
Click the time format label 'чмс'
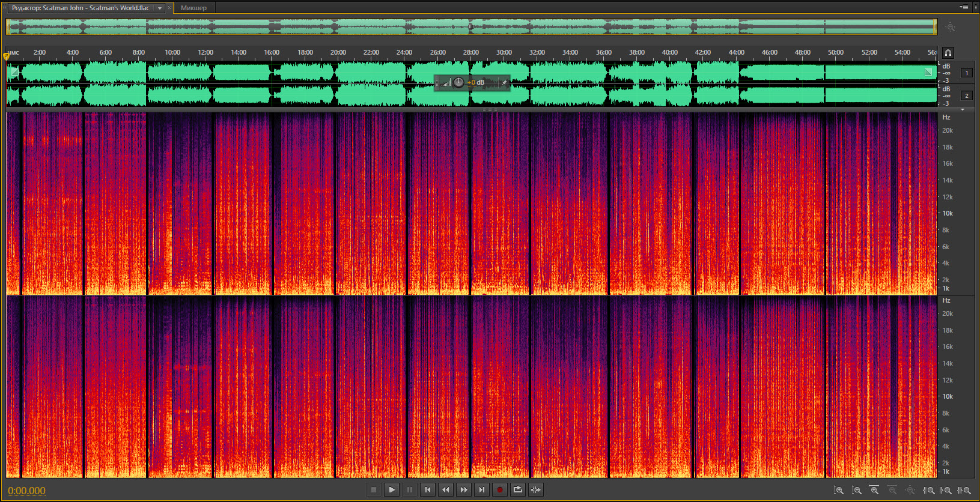[13, 53]
